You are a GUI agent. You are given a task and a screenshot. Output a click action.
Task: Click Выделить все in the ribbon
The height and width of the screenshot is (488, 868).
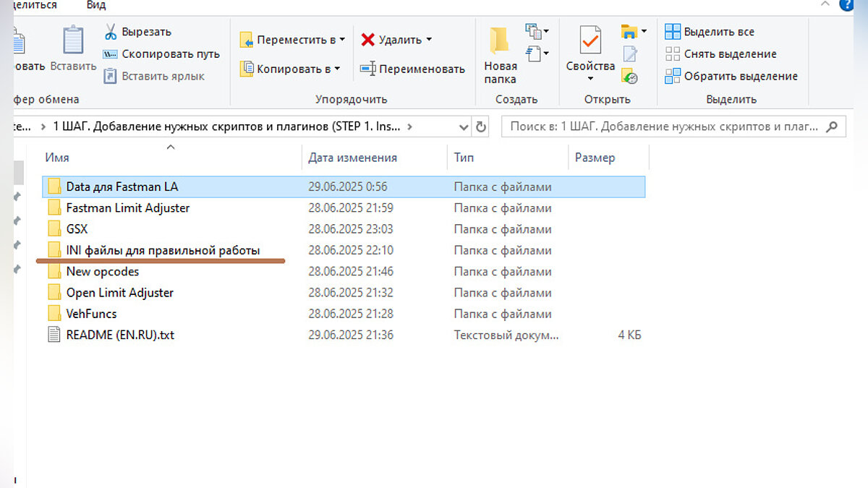point(718,32)
